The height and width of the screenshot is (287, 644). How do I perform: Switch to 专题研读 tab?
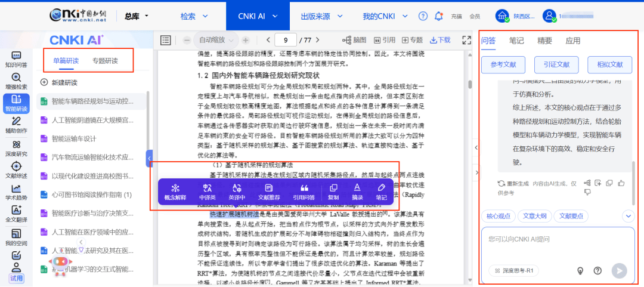pyautogui.click(x=105, y=60)
